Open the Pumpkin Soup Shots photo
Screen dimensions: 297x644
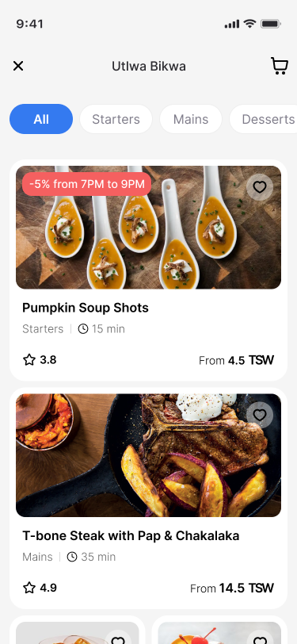(x=149, y=227)
